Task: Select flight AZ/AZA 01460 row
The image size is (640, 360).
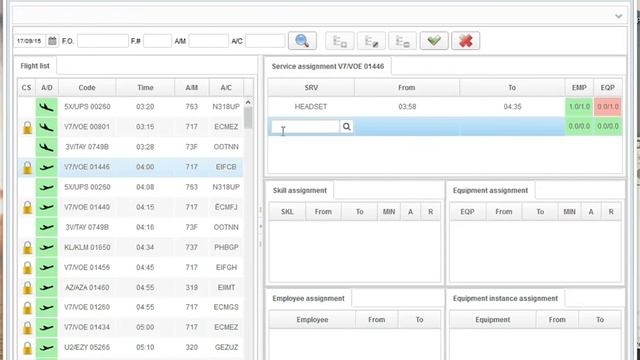Action: pyautogui.click(x=131, y=288)
